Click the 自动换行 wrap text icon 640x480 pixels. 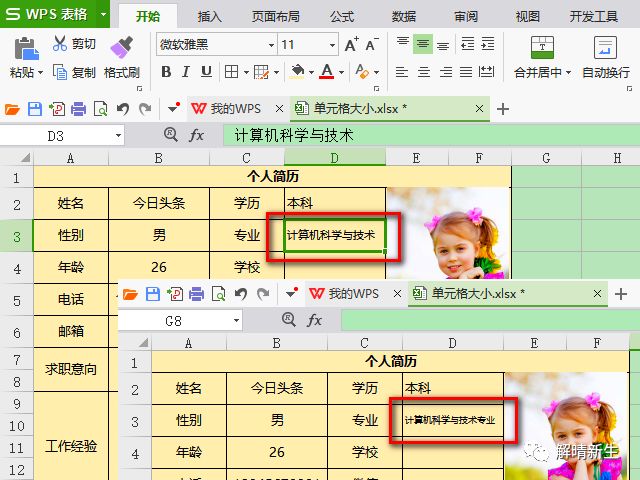tap(605, 47)
